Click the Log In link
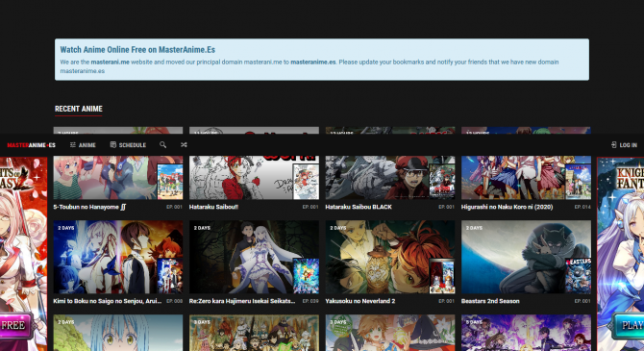Image resolution: width=644 pixels, height=351 pixels. point(624,145)
